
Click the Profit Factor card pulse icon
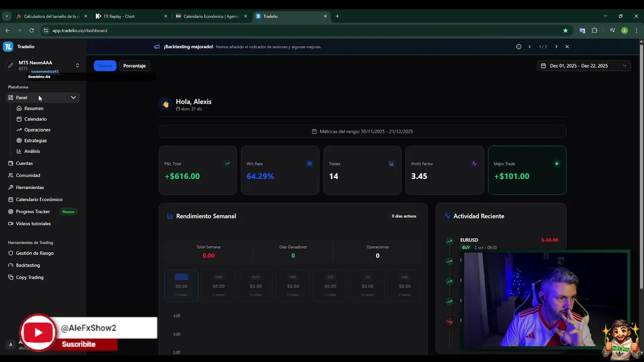(x=474, y=163)
